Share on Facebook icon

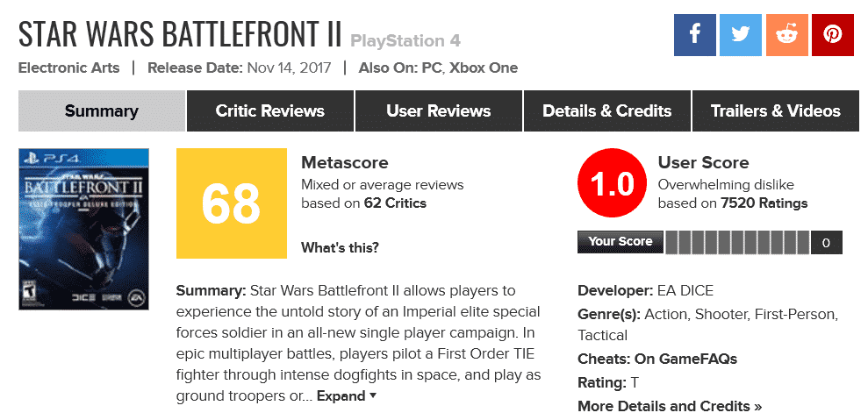tap(695, 35)
